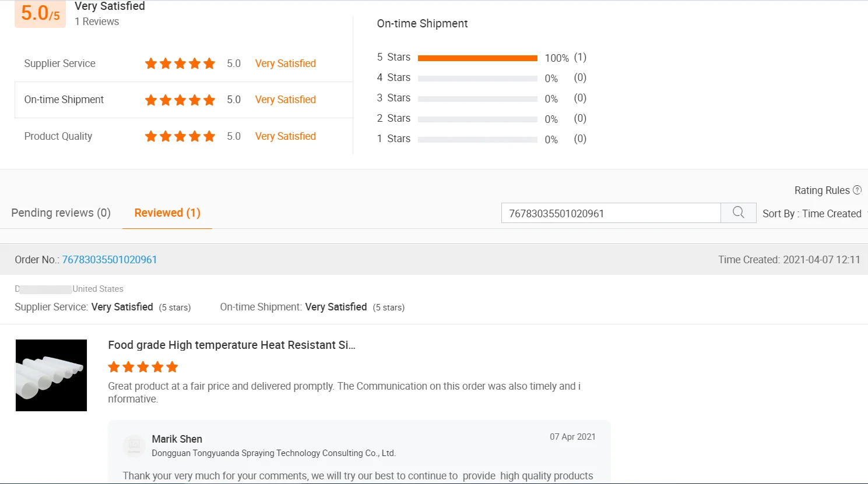Click the Product Quality star rating
This screenshot has height=484, width=868.
(180, 136)
